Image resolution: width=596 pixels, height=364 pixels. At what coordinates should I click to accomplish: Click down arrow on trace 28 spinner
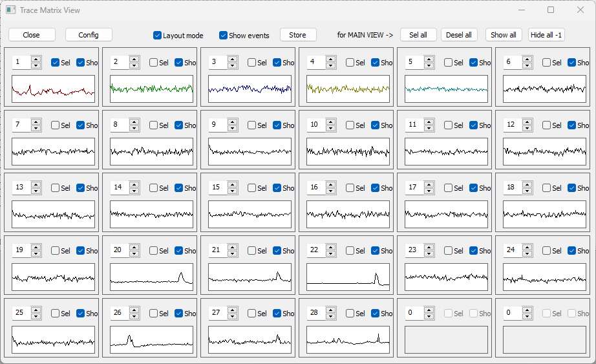(331, 316)
